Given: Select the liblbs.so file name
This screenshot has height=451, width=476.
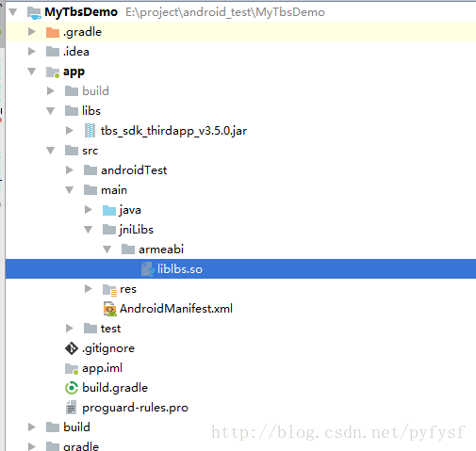Looking at the screenshot, I should tap(180, 269).
